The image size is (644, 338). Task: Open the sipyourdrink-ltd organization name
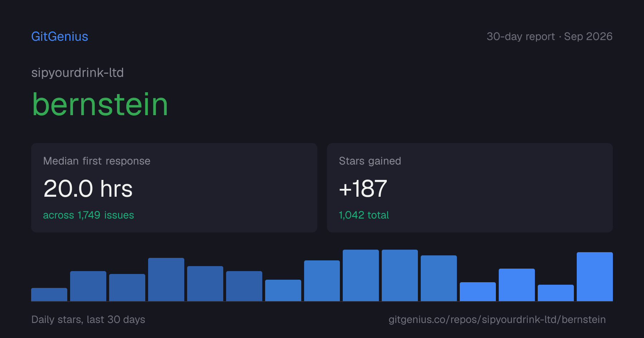click(x=78, y=73)
